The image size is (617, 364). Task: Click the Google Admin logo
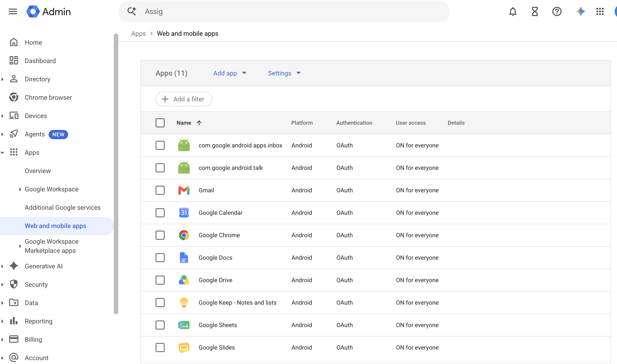coord(49,11)
